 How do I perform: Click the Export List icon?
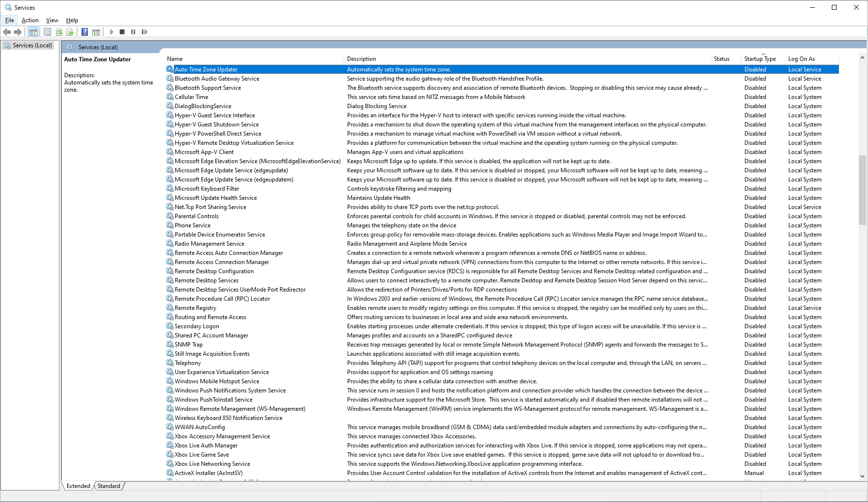point(70,32)
